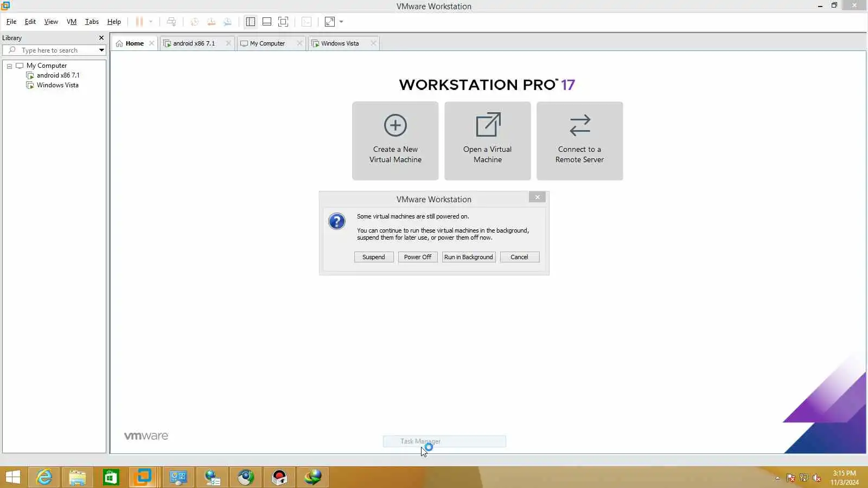Viewport: 868px width, 488px height.
Task: Select android x86 7.1 in the library tree
Action: [58, 75]
